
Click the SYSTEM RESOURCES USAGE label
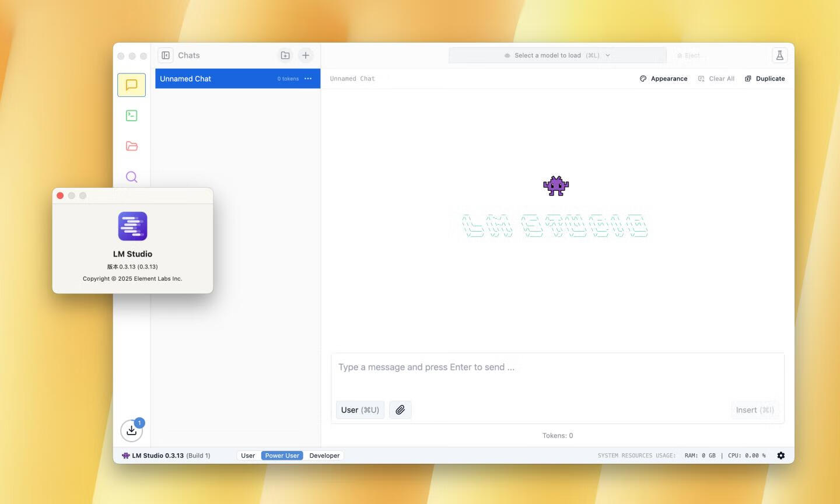[x=636, y=456]
